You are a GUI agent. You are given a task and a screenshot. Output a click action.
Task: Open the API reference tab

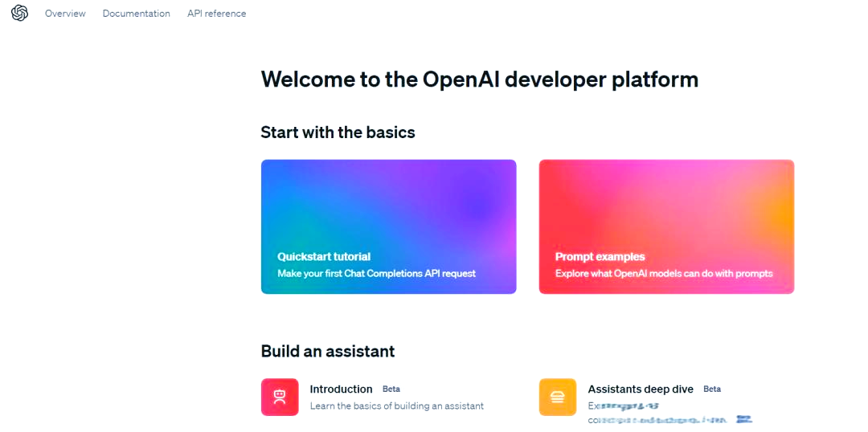pos(216,14)
